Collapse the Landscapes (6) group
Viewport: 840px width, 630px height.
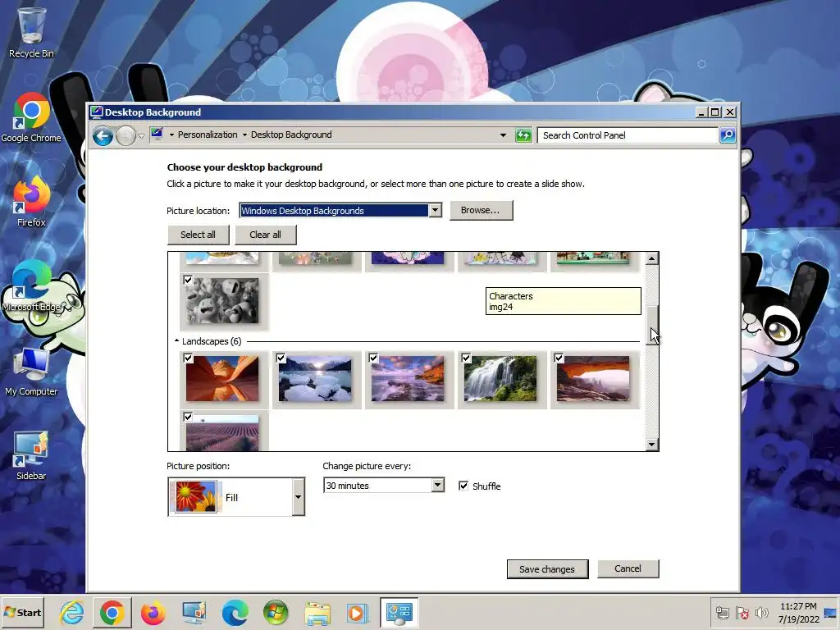coord(177,340)
